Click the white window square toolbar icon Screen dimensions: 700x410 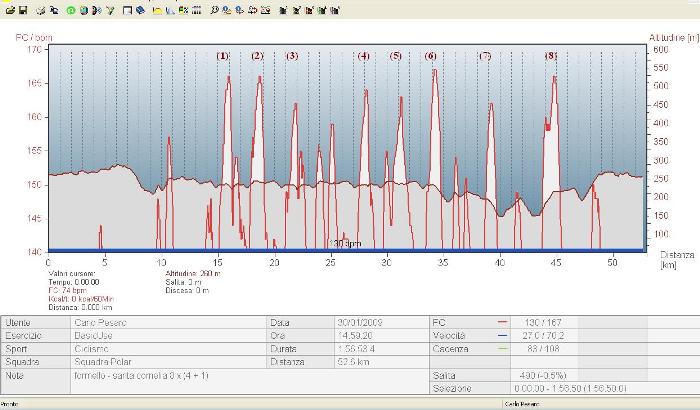coord(128,10)
